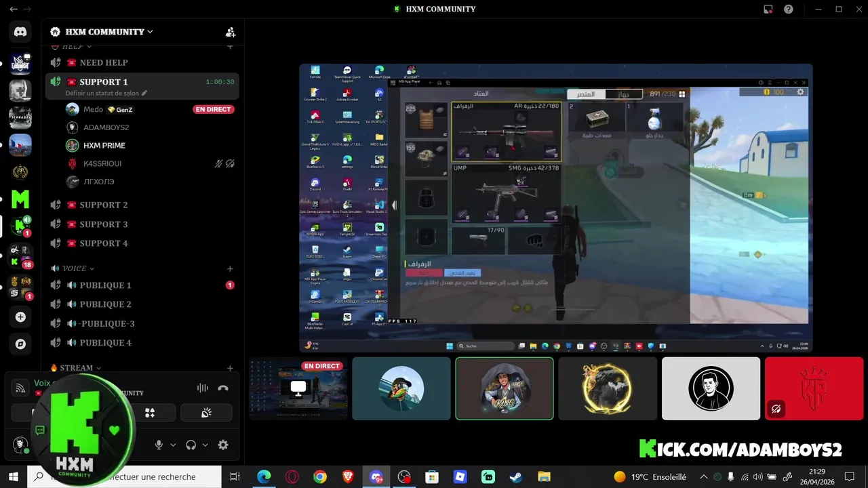Open Microsoft Store on taskbar

click(432, 477)
